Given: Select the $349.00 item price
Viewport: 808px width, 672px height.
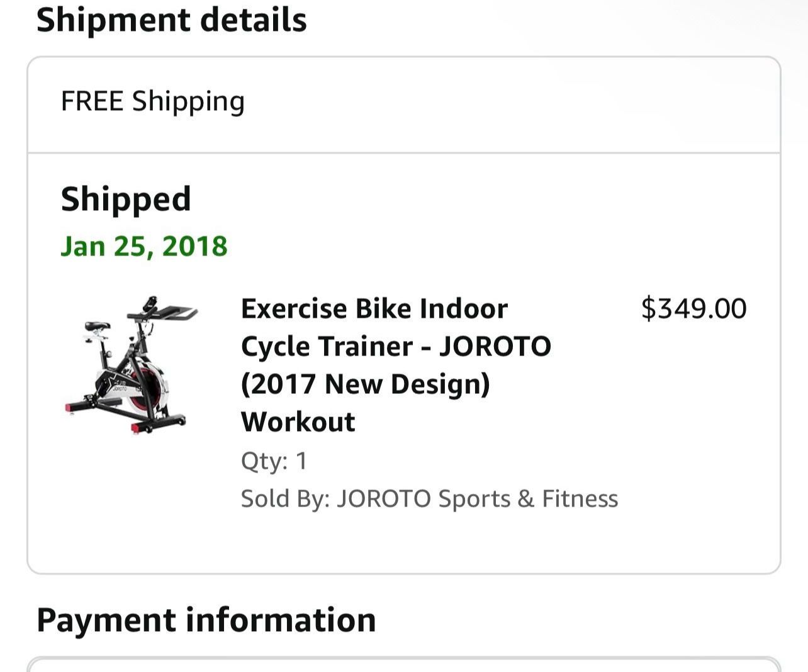Looking at the screenshot, I should click(x=693, y=308).
